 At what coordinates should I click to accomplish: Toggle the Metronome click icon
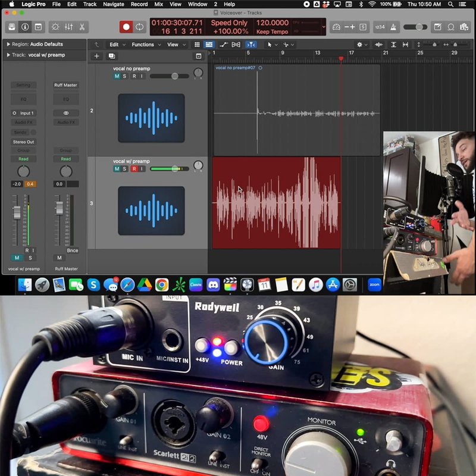pos(393,27)
